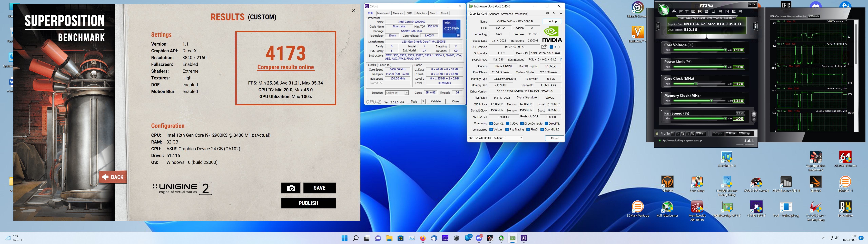Open Geekbench 3 desktop icon
Screen dimensions: 868x244
pyautogui.click(x=726, y=159)
